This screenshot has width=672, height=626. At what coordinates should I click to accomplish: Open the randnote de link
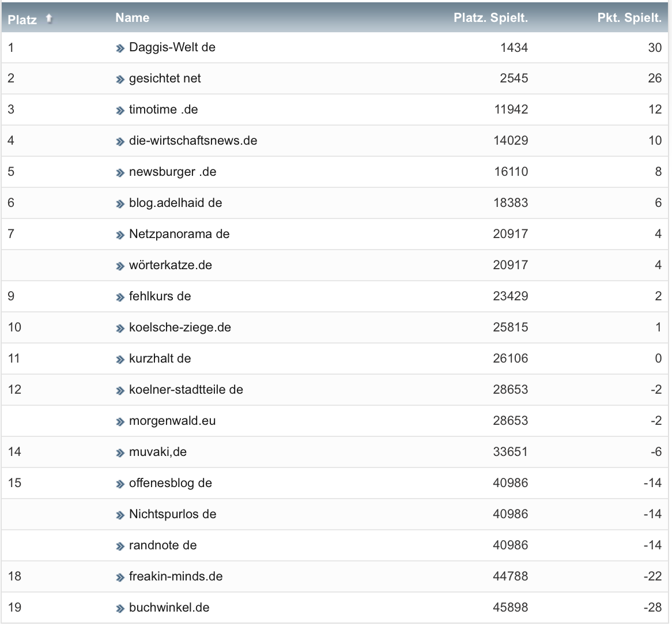[163, 545]
